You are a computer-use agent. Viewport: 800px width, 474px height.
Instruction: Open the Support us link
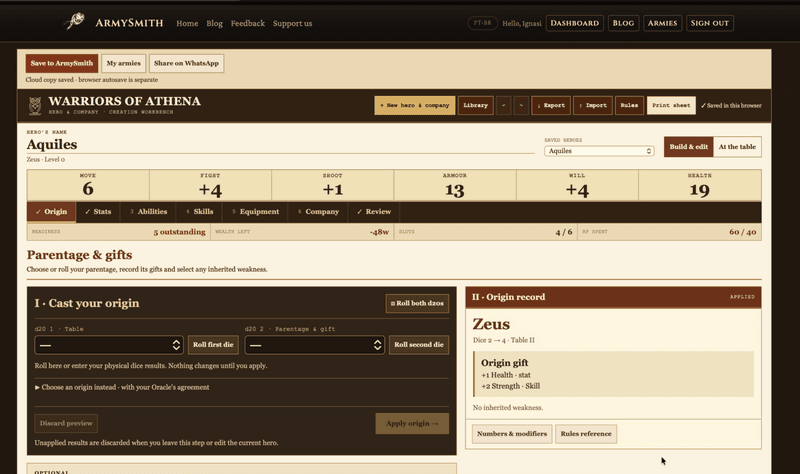click(x=292, y=23)
